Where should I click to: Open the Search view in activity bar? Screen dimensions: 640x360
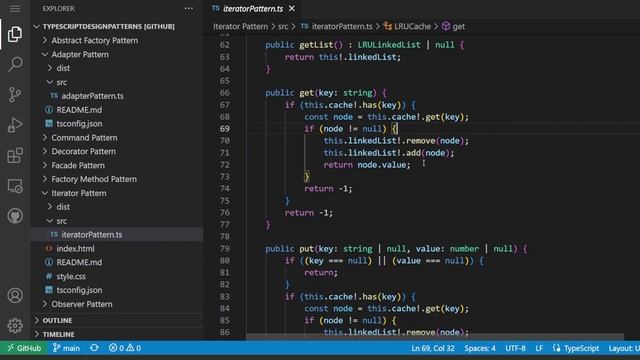pyautogui.click(x=15, y=64)
